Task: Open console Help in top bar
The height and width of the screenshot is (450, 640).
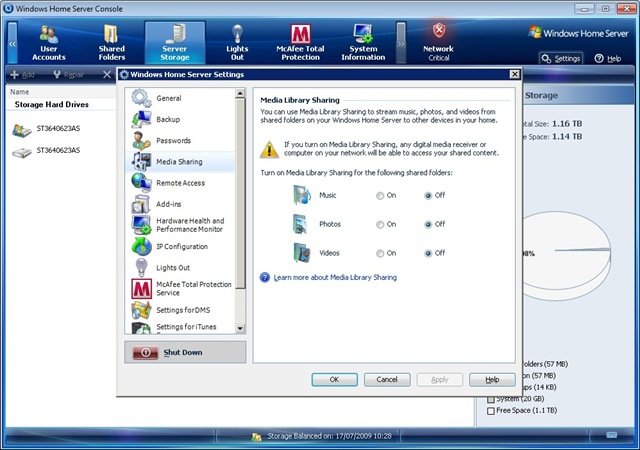Action: pyautogui.click(x=608, y=58)
